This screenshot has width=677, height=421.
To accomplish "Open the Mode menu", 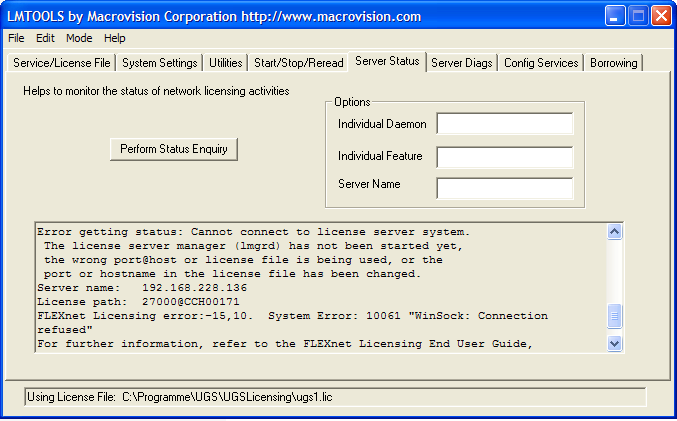I will (x=79, y=38).
